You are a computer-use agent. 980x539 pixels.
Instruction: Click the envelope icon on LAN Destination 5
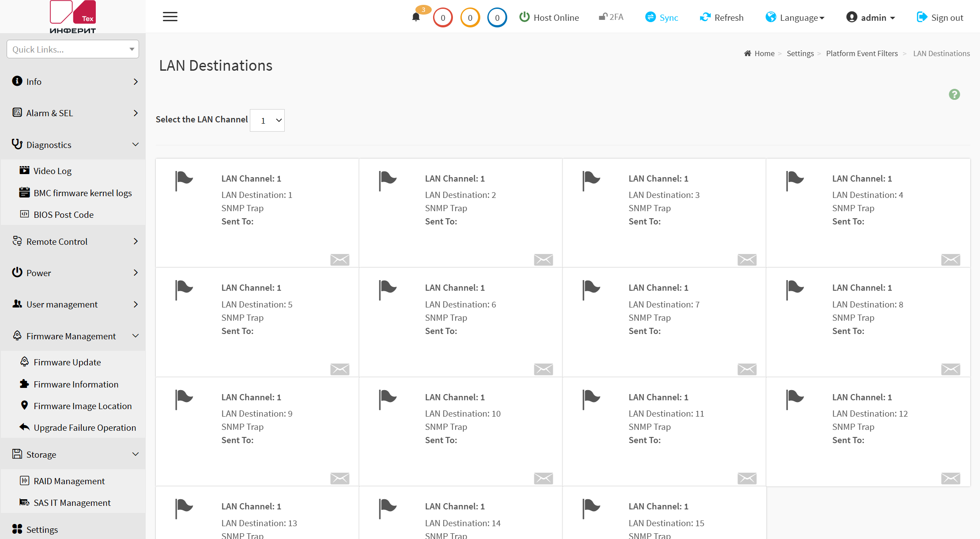340,369
